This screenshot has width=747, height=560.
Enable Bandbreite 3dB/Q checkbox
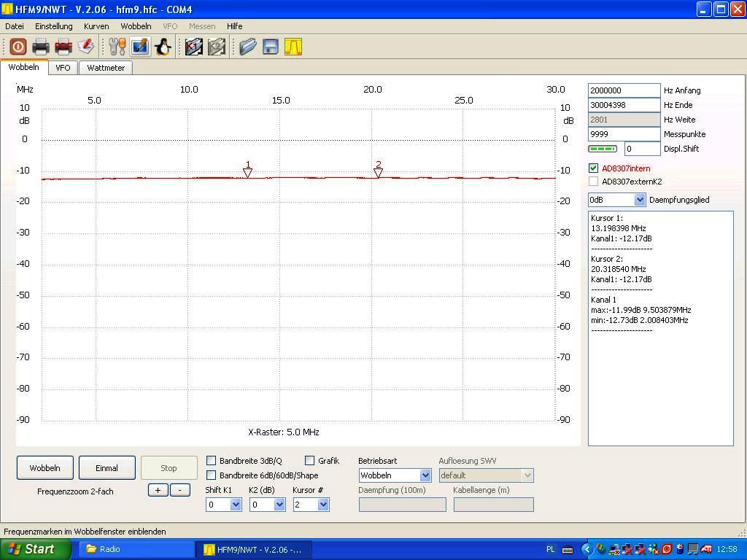point(212,461)
